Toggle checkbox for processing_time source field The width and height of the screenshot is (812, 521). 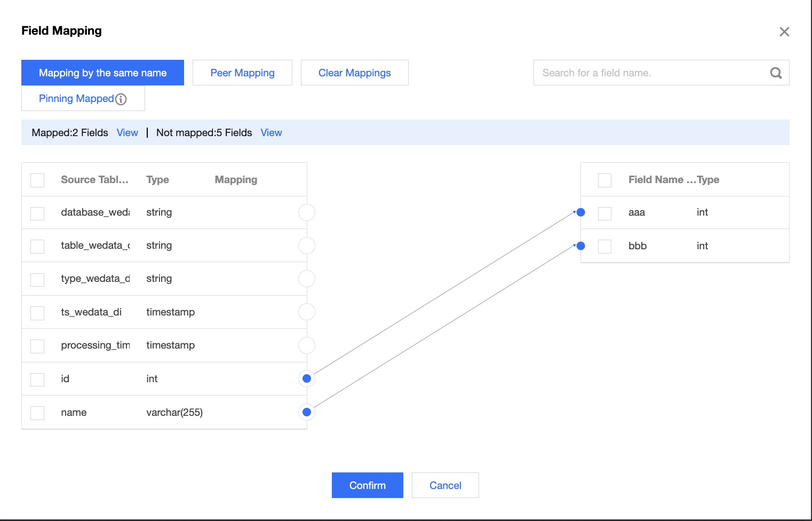[x=37, y=346]
